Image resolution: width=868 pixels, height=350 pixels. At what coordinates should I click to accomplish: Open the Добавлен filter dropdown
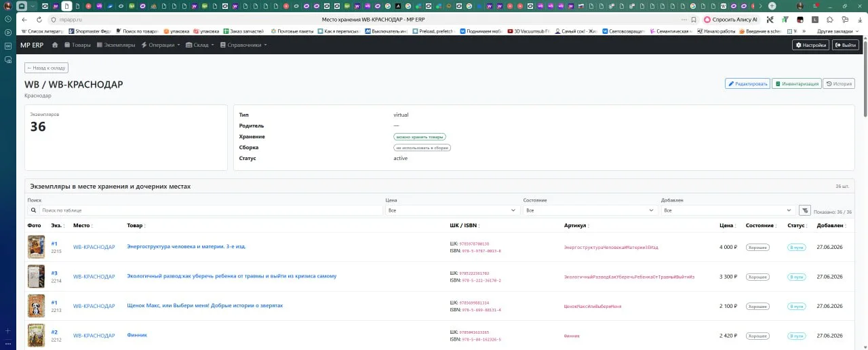[x=728, y=210]
